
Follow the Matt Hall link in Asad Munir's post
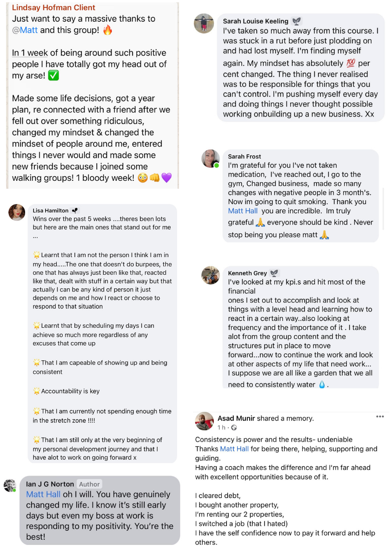point(234,449)
